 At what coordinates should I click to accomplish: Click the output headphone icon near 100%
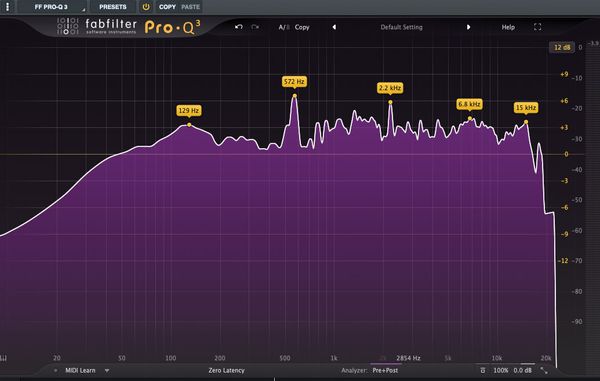[483, 370]
